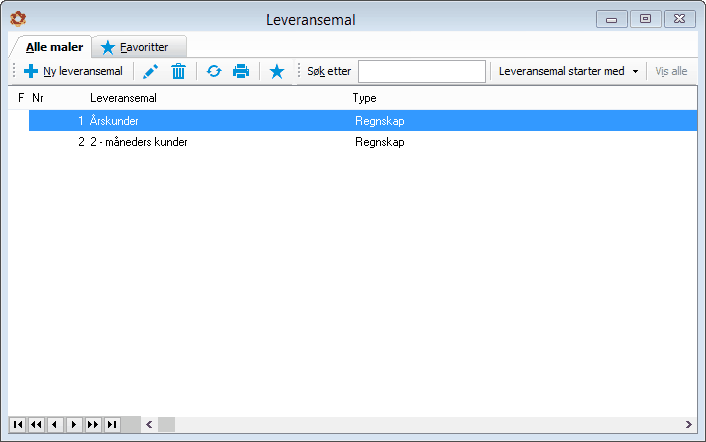Click the next record arrow button
The image size is (706, 442).
tap(74, 424)
